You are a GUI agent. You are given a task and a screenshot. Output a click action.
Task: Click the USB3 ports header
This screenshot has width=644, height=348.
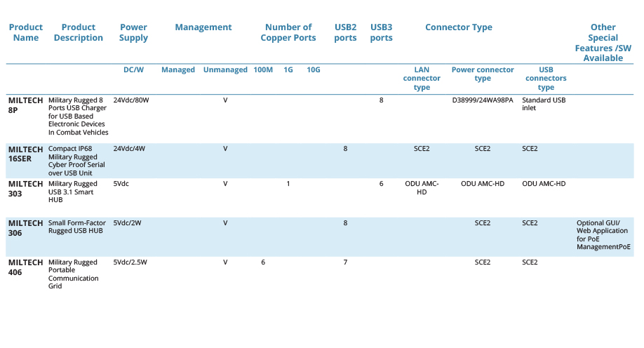coord(381,32)
